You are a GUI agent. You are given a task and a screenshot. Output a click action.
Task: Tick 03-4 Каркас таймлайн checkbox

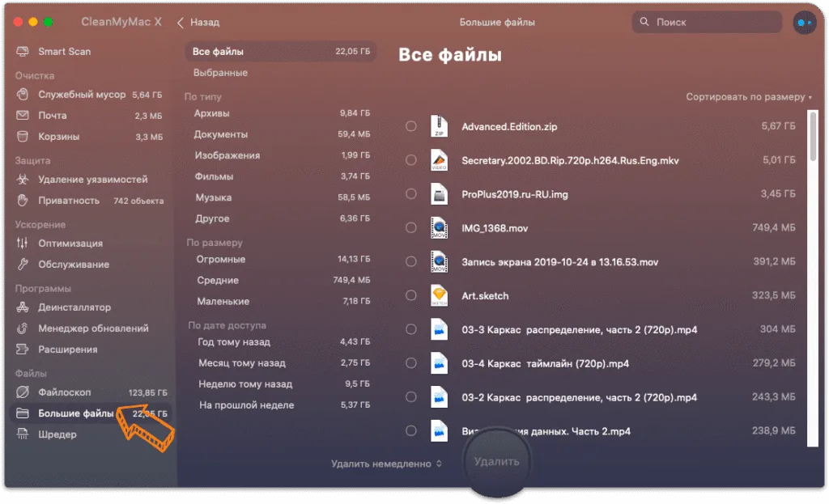point(410,363)
